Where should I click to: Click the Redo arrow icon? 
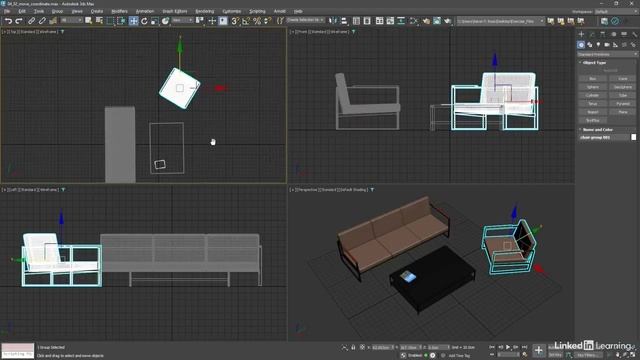coord(19,20)
